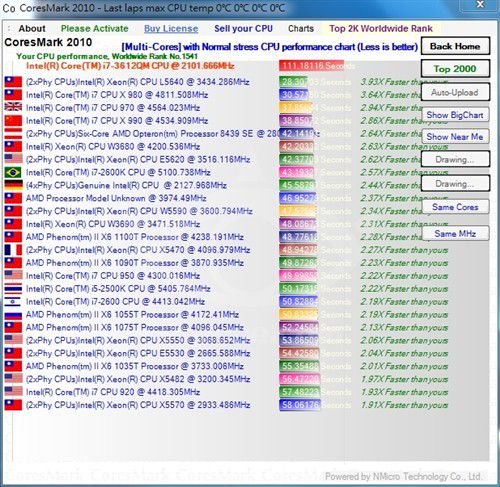
Task: Click the Show BigChart button
Action: [455, 115]
